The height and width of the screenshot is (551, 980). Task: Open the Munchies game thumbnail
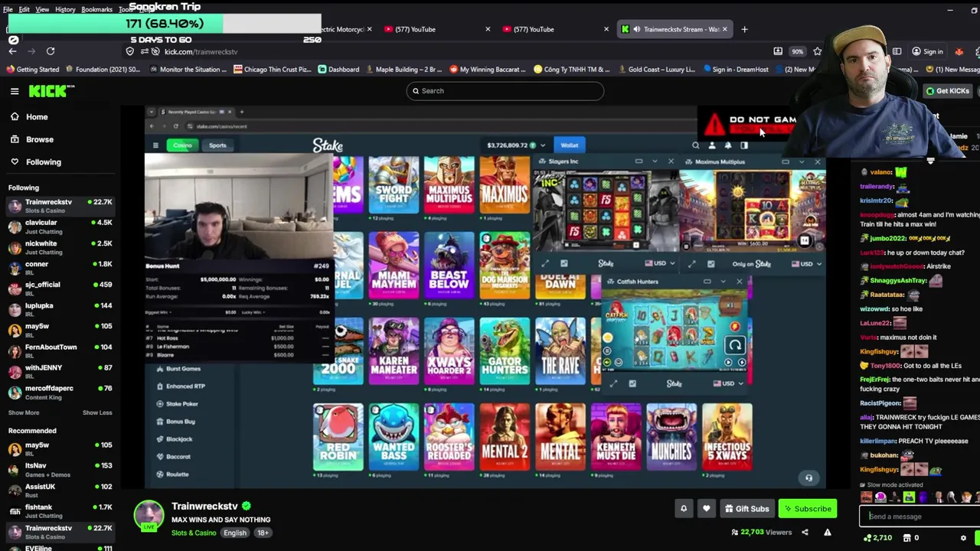(x=671, y=436)
